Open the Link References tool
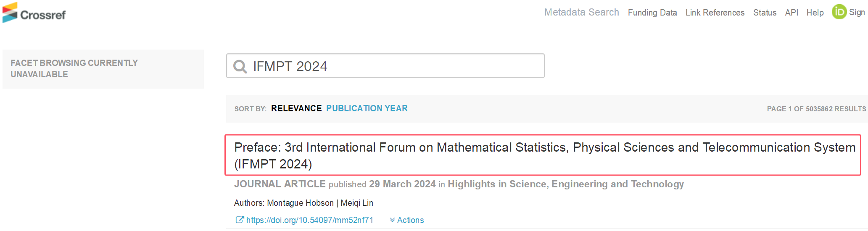 715,13
